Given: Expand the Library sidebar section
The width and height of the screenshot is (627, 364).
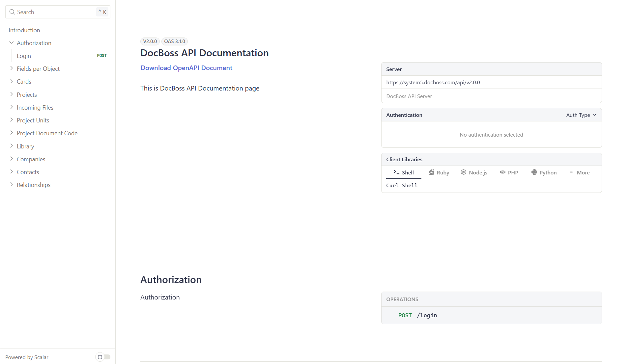Looking at the screenshot, I should [x=12, y=146].
